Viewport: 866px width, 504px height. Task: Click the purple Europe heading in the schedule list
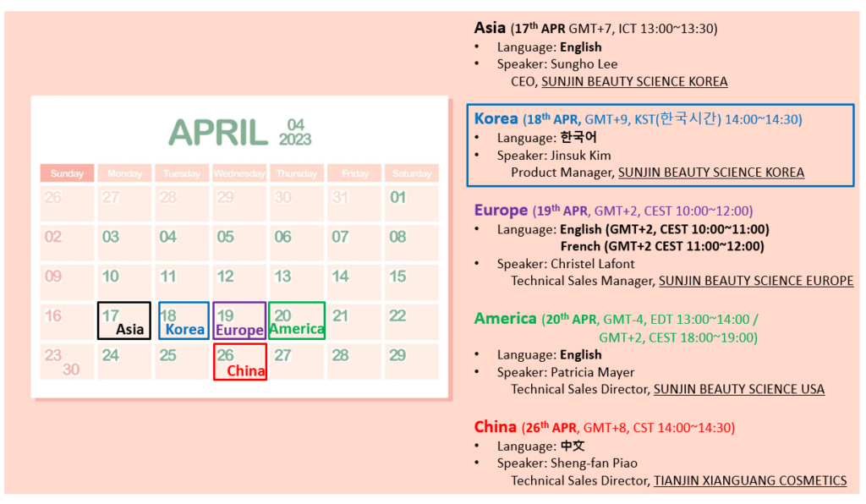[x=501, y=211]
